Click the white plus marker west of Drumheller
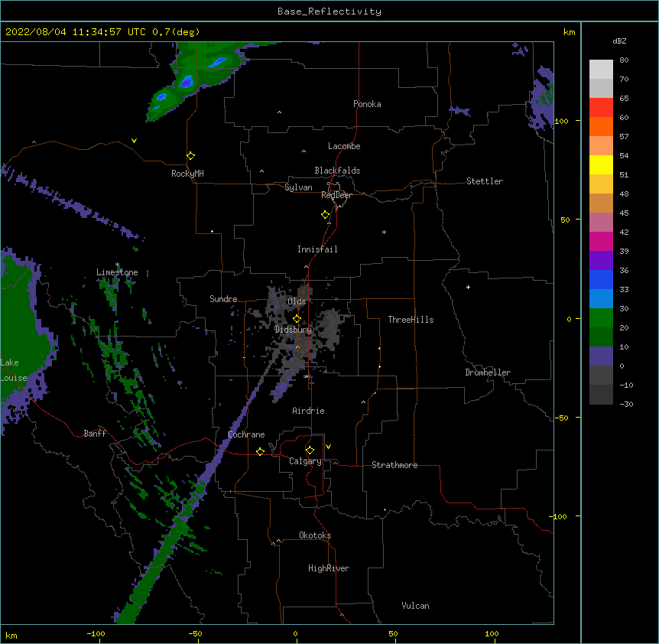Screen dimensions: 659x644 468,287
